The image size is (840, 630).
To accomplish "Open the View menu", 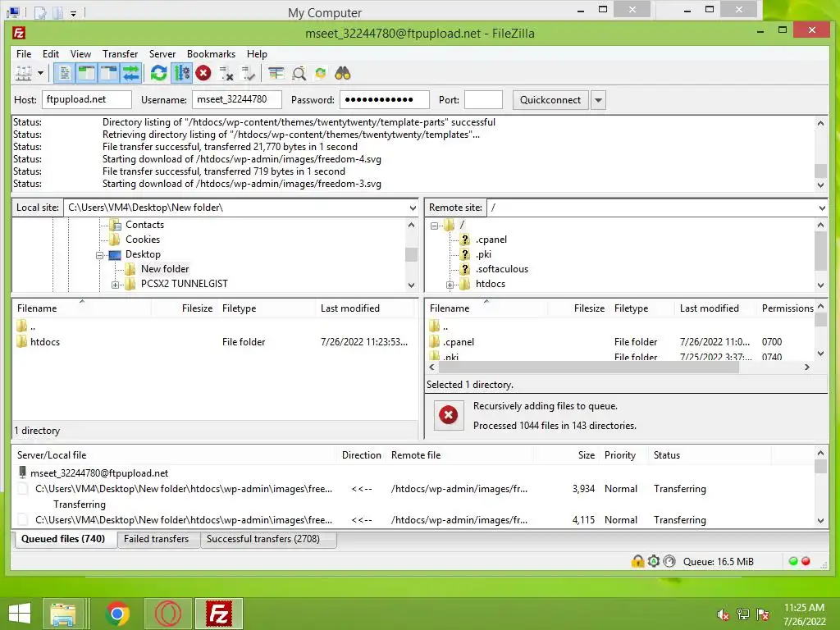I will pos(81,54).
